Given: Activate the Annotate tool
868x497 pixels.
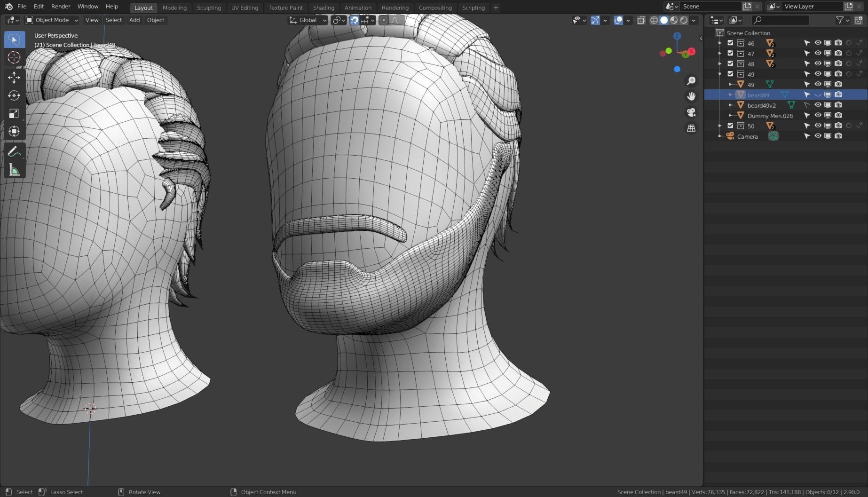Looking at the screenshot, I should click(x=14, y=152).
